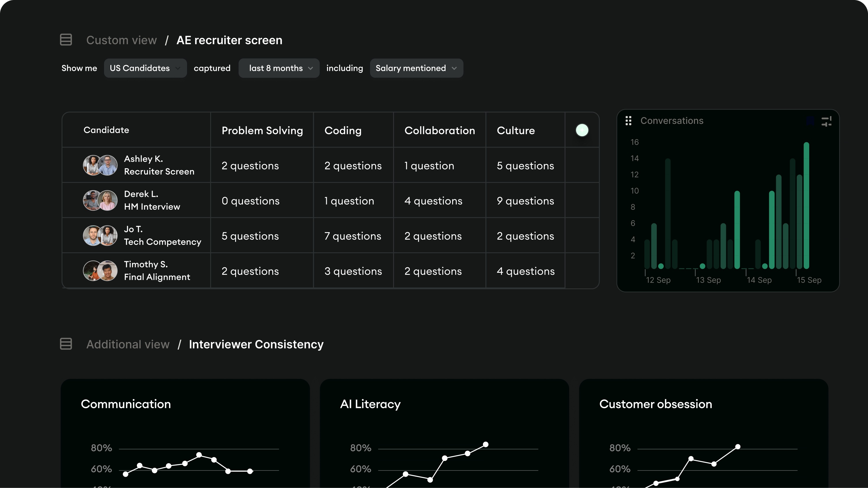Click last data point in AI Literacy chart
Screen dimensions: 868x488
tap(486, 445)
